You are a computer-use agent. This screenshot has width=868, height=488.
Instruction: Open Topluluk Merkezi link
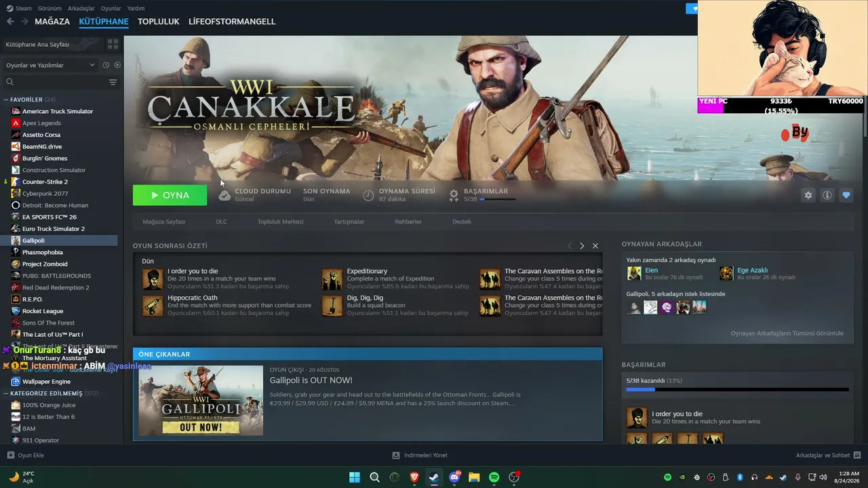pos(281,222)
